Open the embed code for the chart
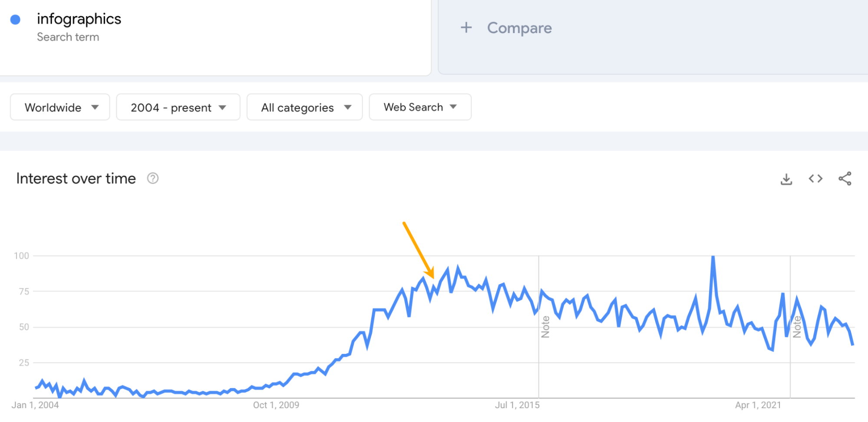The height and width of the screenshot is (422, 868). [815, 178]
